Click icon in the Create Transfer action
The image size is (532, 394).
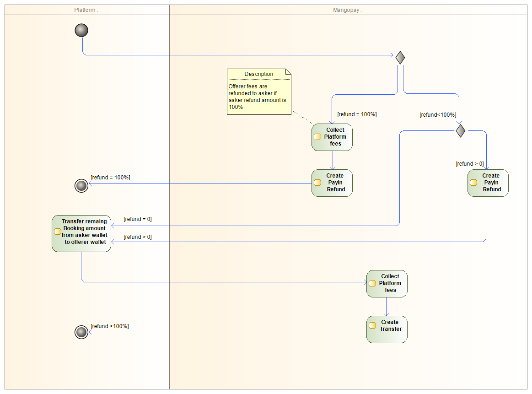372,325
